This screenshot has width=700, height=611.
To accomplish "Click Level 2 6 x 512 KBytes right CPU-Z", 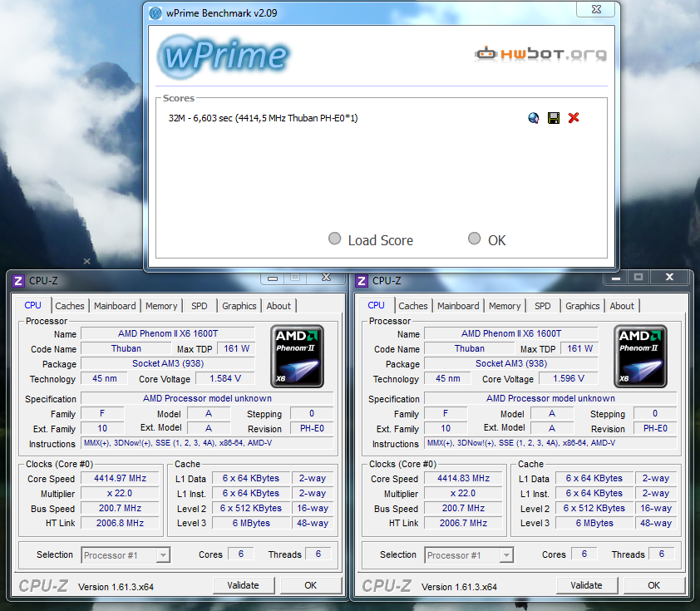I will click(x=594, y=509).
